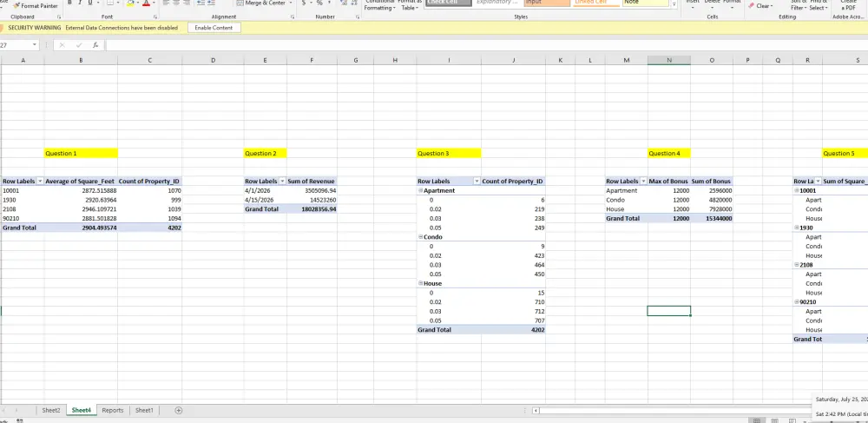The height and width of the screenshot is (423, 868).
Task: Click Merge & Center
Action: pyautogui.click(x=260, y=3)
